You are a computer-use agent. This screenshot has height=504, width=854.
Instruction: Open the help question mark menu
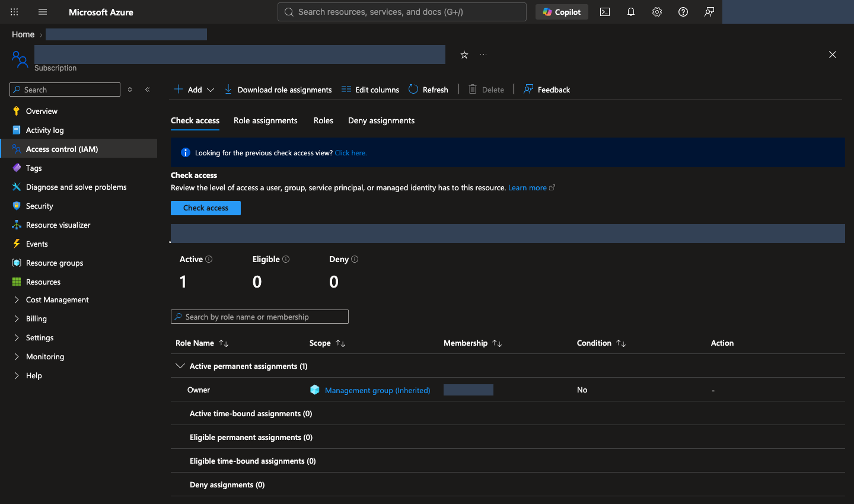click(x=683, y=12)
